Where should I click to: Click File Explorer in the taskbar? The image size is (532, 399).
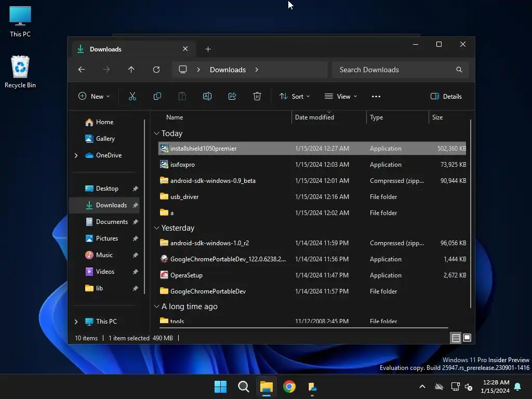pos(267,387)
